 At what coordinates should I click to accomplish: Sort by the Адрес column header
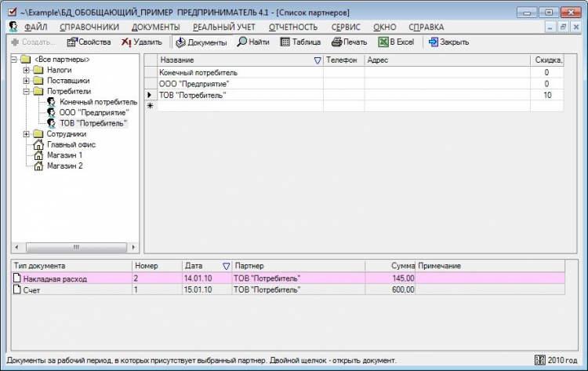tap(448, 60)
